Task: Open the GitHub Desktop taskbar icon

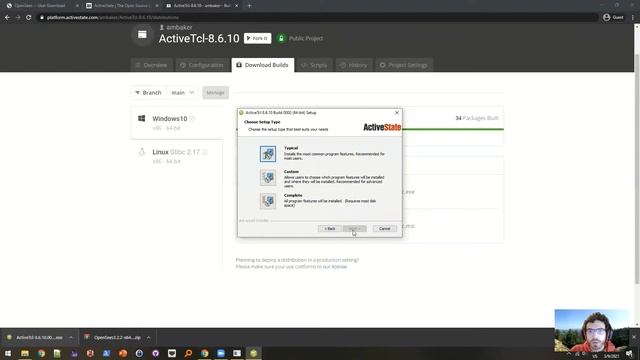Action: [x=156, y=353]
